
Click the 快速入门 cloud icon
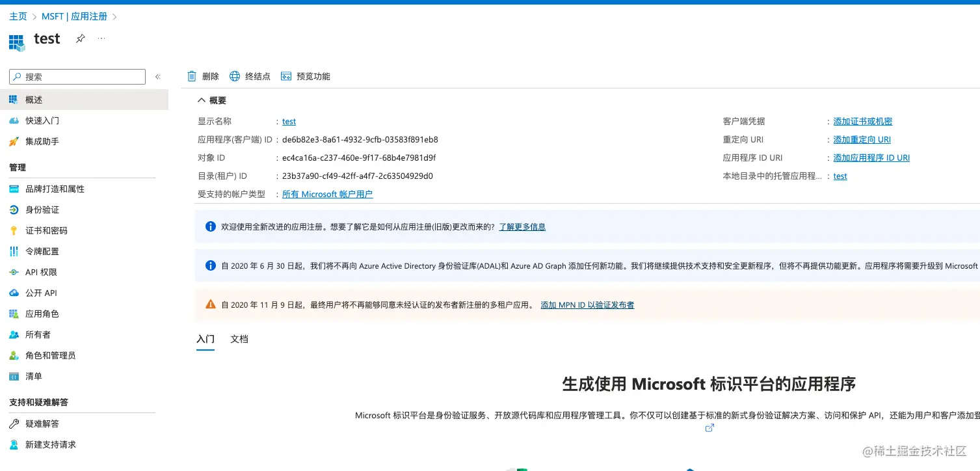[14, 120]
